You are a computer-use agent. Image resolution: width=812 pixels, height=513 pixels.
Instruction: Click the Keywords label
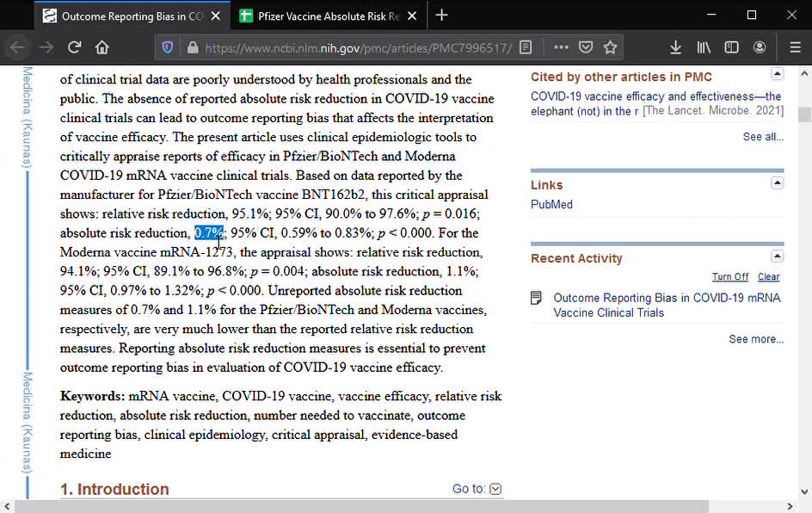pyautogui.click(x=92, y=396)
